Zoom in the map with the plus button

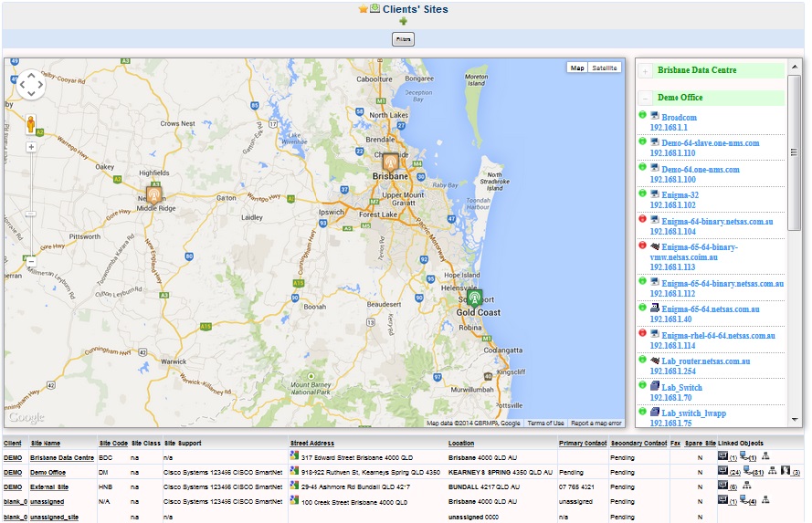tap(31, 148)
